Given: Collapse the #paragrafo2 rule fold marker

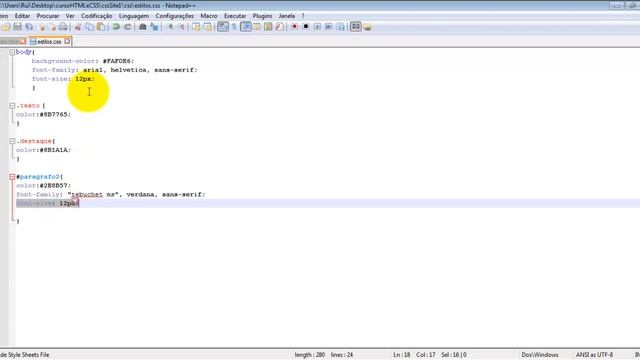Looking at the screenshot, I should [12, 177].
